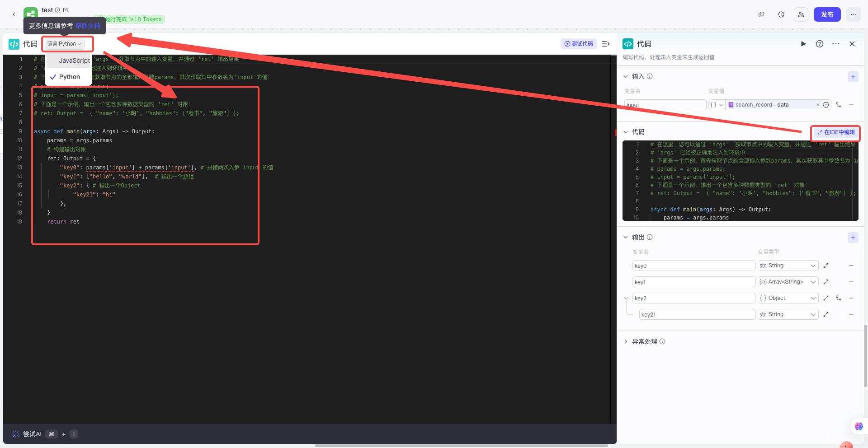The height and width of the screenshot is (448, 868).
Task: Open the key1 Array<String> type dropdown
Action: (788, 282)
